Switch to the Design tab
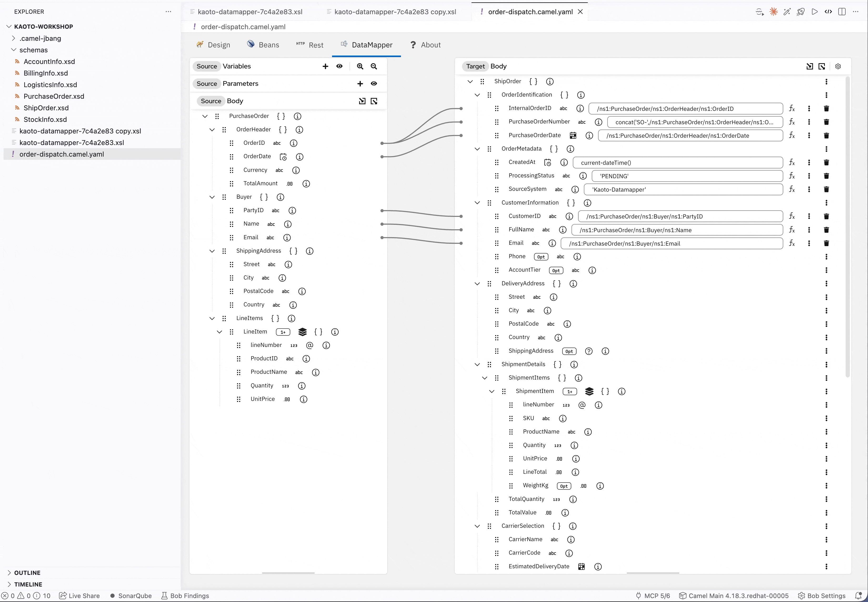Image resolution: width=868 pixels, height=602 pixels. [213, 45]
